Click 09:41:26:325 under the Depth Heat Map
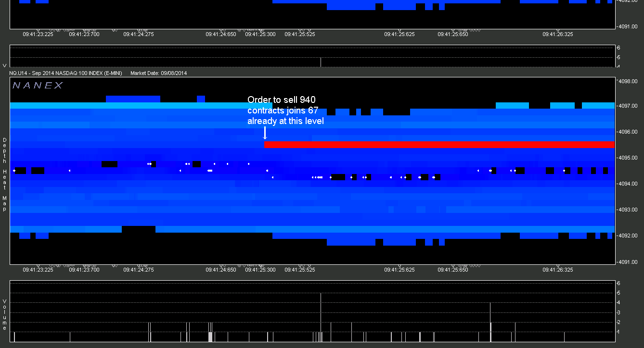This screenshot has width=644, height=348. coord(558,270)
